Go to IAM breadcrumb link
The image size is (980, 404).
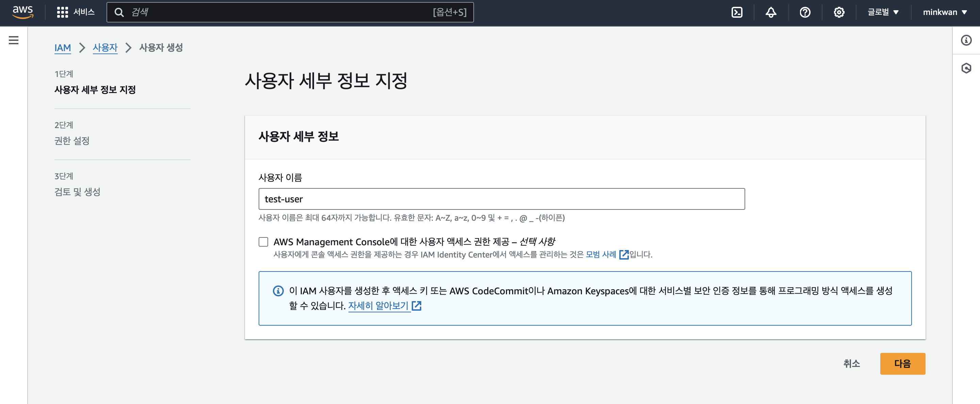62,48
